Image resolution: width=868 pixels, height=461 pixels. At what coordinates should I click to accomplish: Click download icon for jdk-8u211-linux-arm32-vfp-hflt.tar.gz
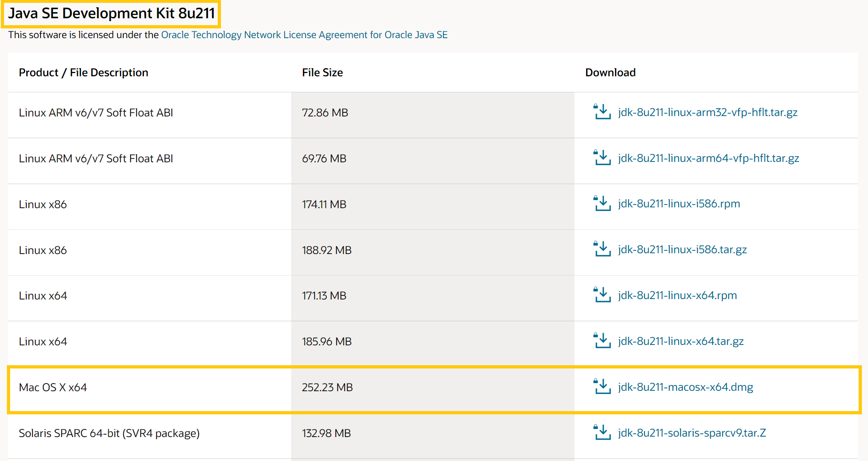click(x=602, y=112)
